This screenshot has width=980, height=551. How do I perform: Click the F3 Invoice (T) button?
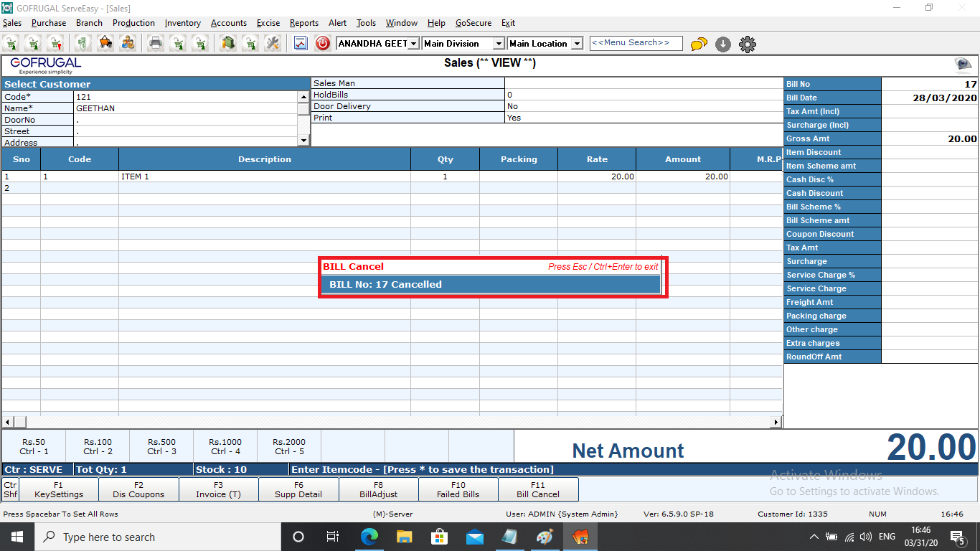(218, 489)
